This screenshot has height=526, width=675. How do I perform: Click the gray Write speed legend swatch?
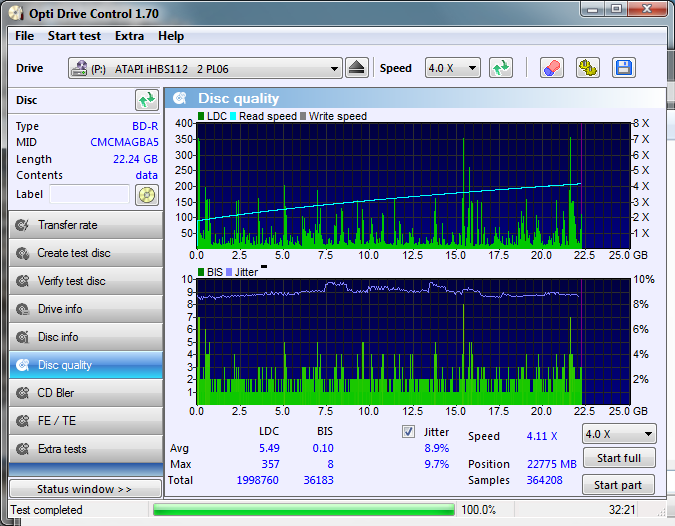[303, 116]
